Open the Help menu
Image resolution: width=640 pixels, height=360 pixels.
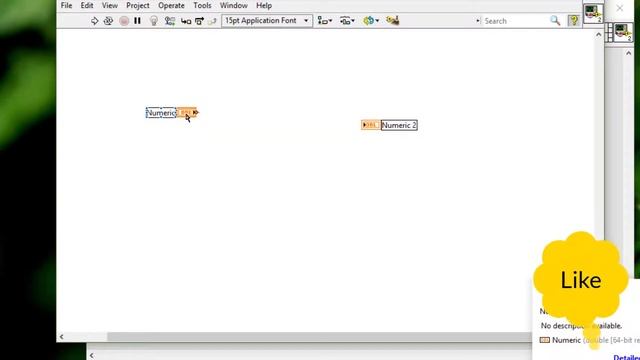point(264,6)
